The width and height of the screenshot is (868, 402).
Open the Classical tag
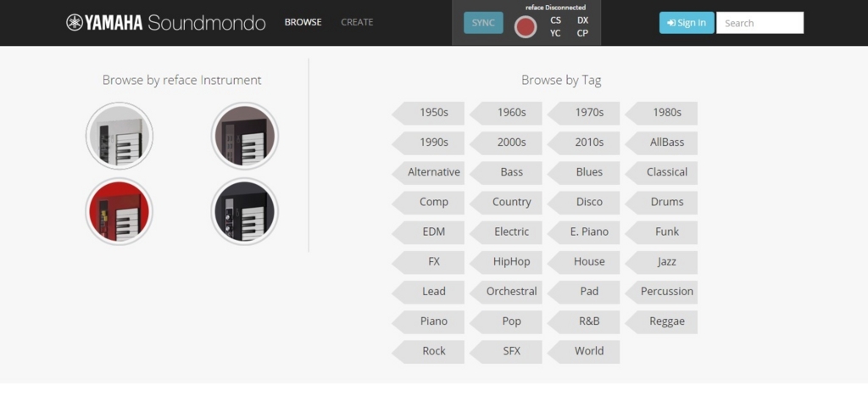point(661,173)
